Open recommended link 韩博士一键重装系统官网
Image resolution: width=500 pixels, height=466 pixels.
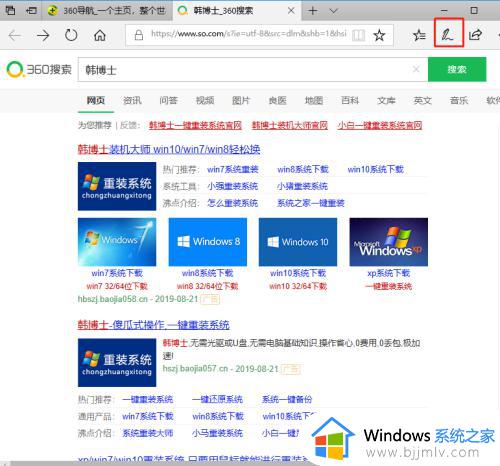(195, 125)
